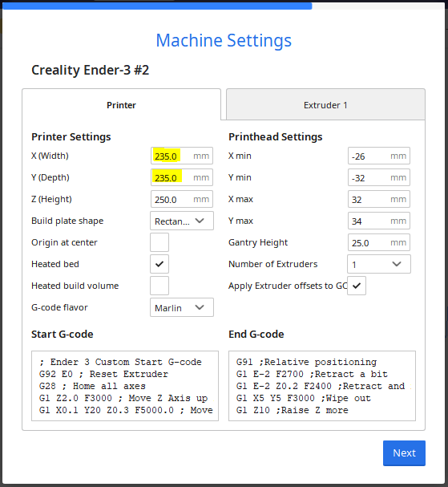This screenshot has height=487, width=448.
Task: Click the Next button
Action: (x=404, y=453)
